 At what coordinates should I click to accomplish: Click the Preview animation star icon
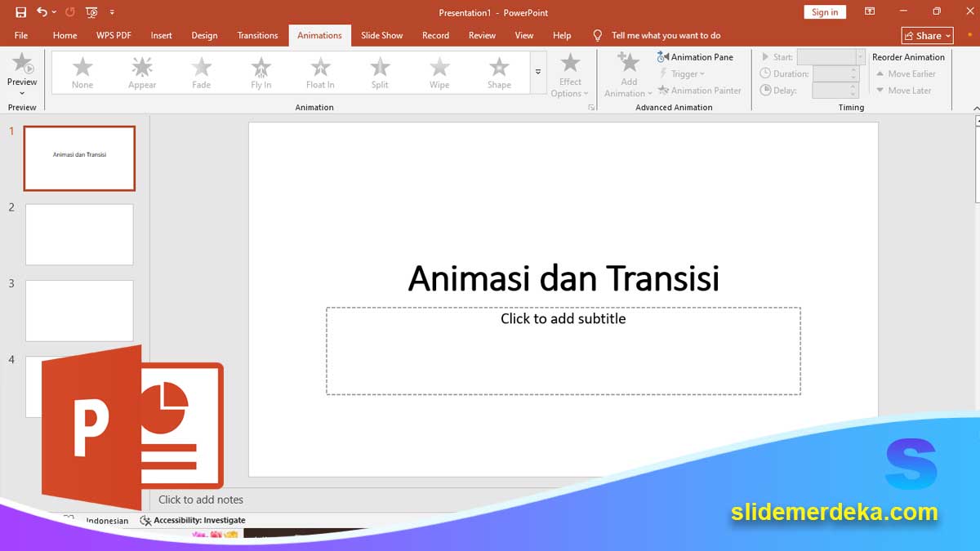tap(22, 63)
